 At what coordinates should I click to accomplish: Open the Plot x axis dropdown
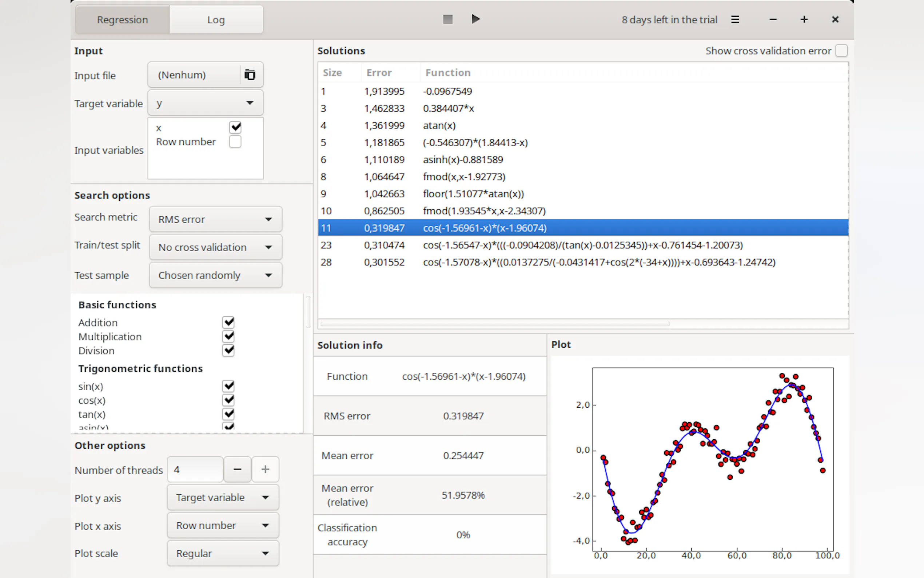(223, 525)
